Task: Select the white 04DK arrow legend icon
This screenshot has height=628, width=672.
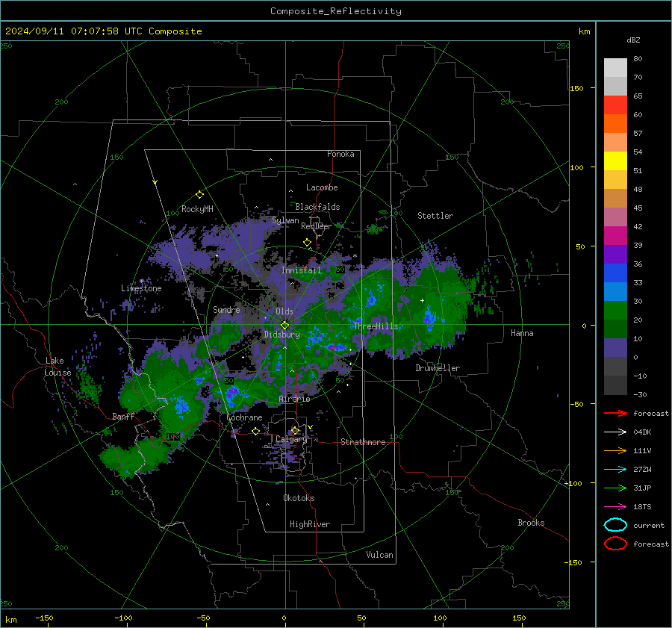Action: click(615, 432)
